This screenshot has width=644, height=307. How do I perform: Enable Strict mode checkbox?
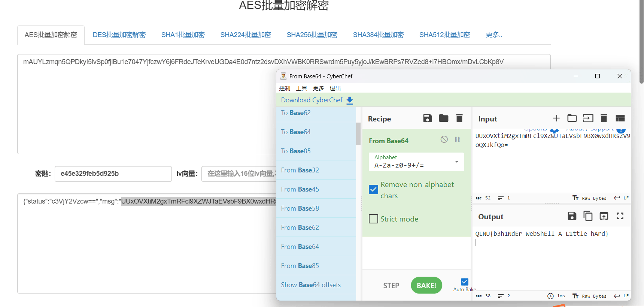coord(373,219)
